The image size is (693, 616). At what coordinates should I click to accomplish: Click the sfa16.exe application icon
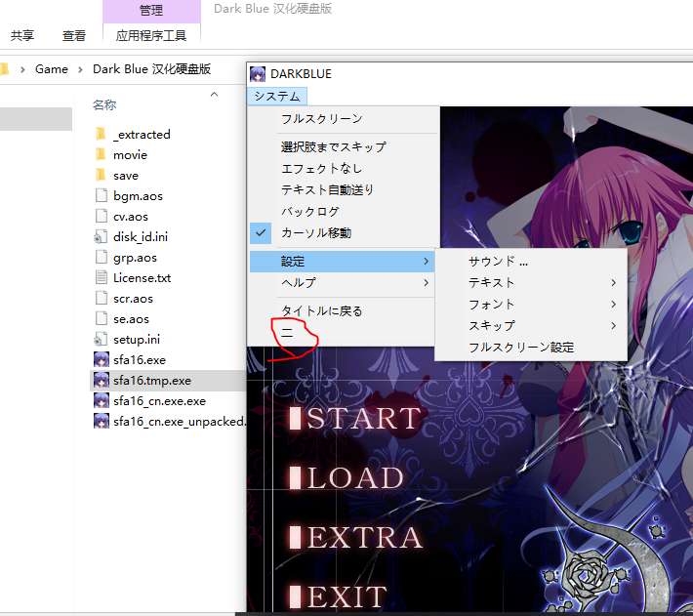(102, 359)
